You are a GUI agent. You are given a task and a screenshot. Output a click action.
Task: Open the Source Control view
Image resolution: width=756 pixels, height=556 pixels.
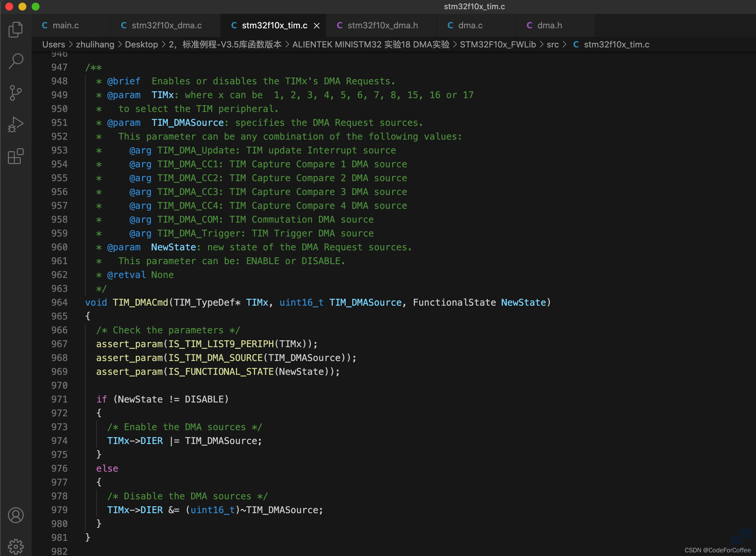[15, 93]
